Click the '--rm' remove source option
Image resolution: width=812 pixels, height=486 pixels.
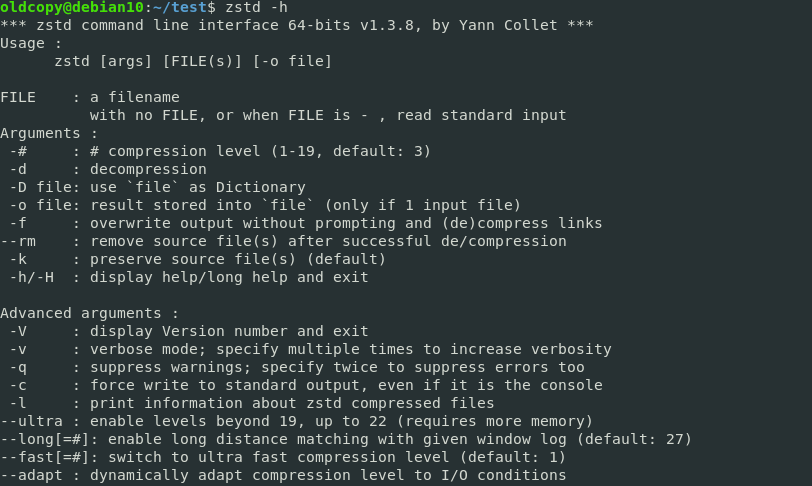click(x=22, y=241)
